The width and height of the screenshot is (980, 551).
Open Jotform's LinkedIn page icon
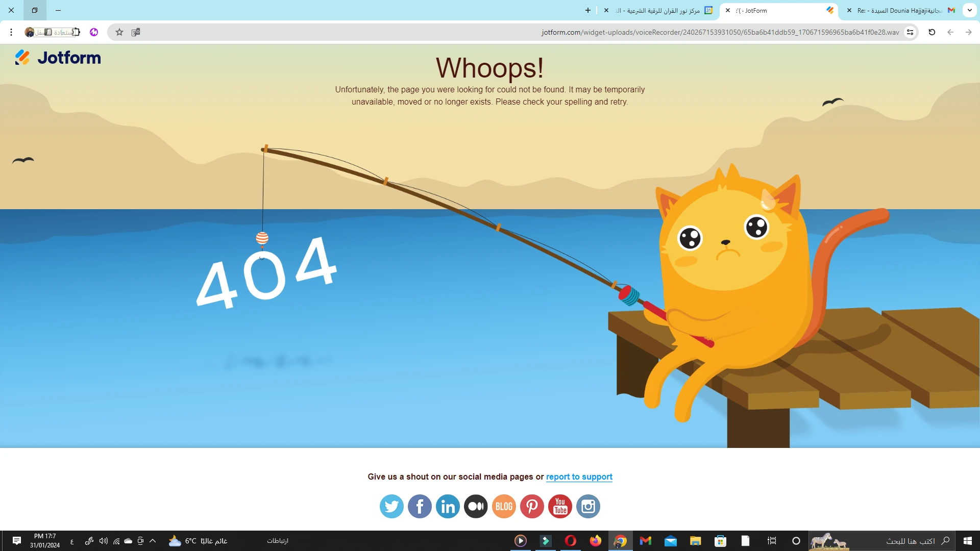click(x=448, y=507)
